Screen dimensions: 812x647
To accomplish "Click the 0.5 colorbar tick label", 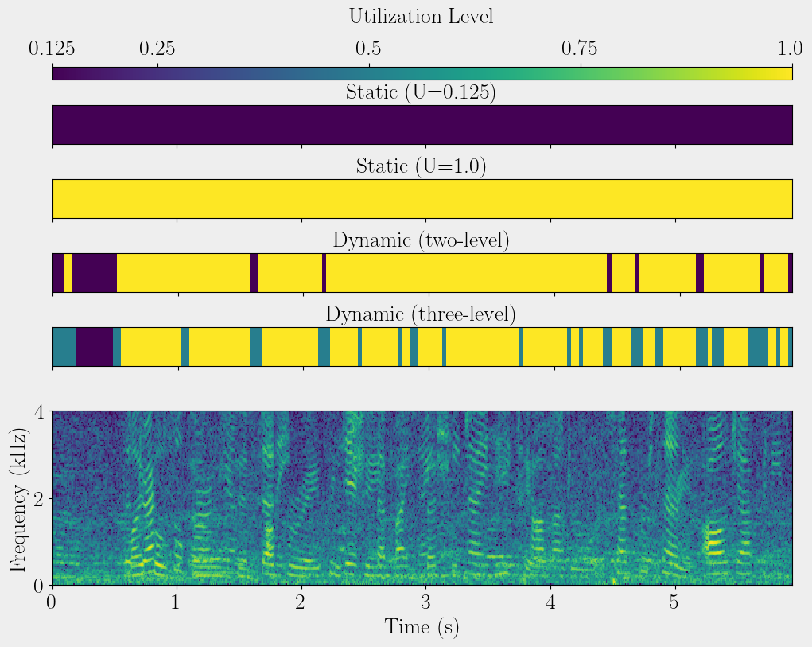I will point(369,49).
